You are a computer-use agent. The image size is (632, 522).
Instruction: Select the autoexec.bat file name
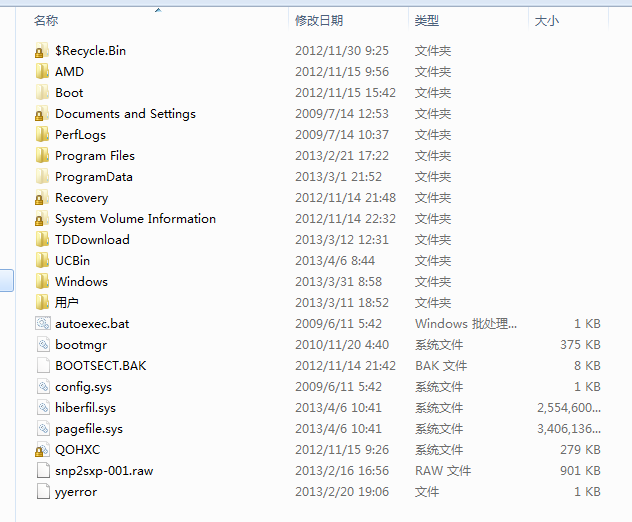point(92,324)
